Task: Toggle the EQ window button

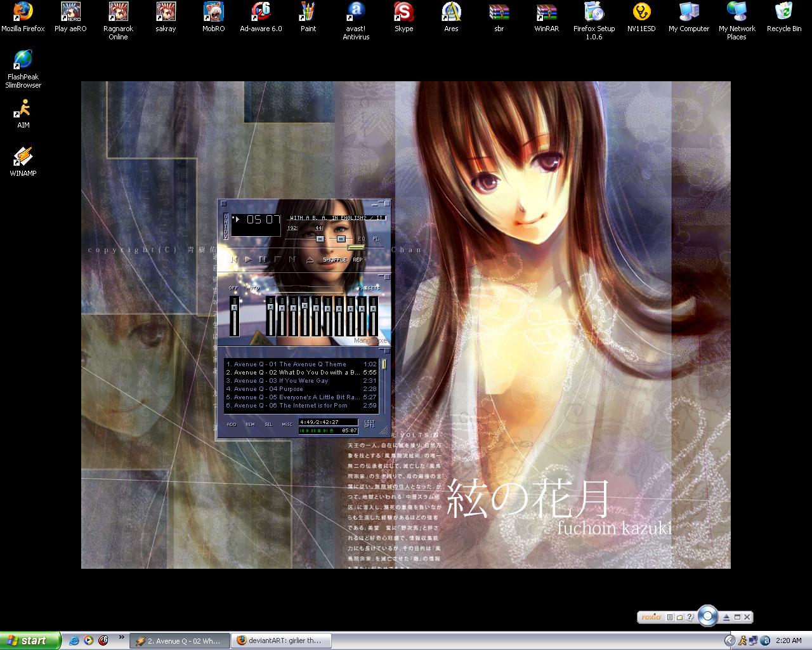Action: (x=362, y=239)
